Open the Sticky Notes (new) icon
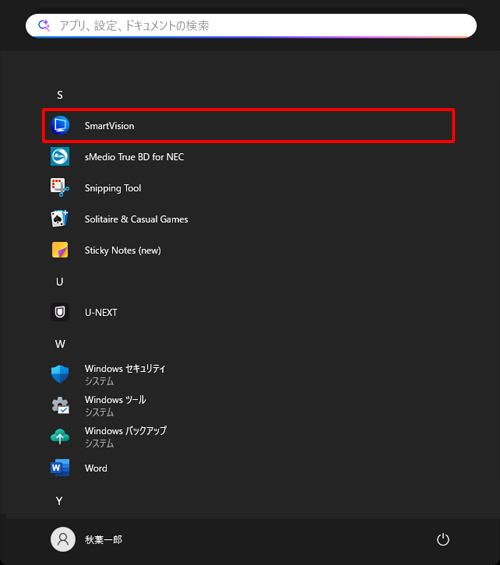Screen dimensions: 500x565 (60, 250)
